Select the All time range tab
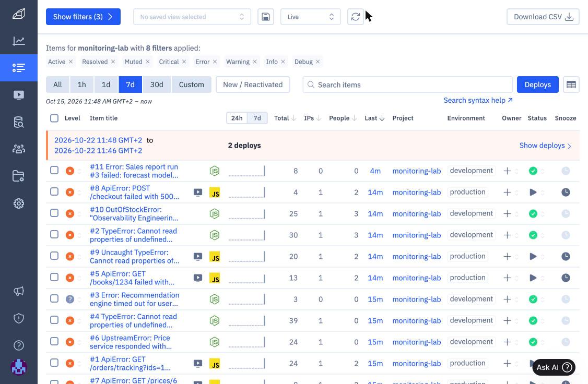 [57, 85]
